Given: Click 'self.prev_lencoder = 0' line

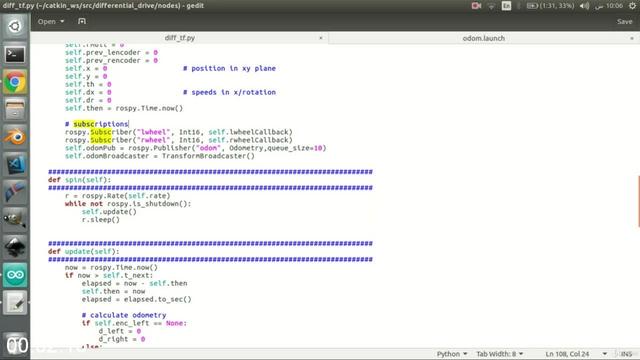Looking at the screenshot, I should coord(111,52).
